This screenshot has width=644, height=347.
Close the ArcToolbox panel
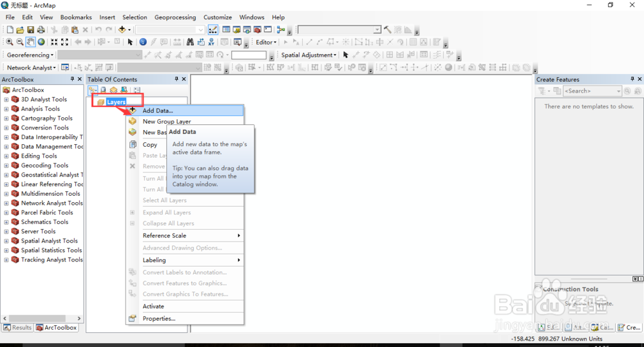point(80,79)
